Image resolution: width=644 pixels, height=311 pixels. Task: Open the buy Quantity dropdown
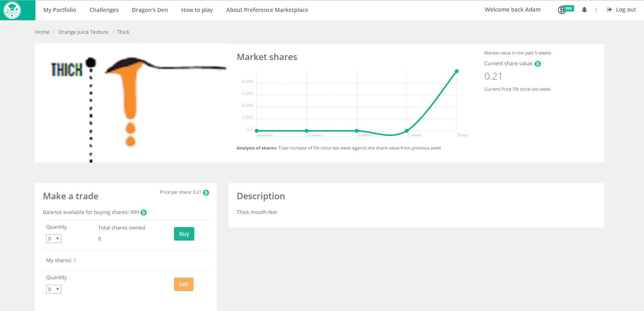point(54,239)
